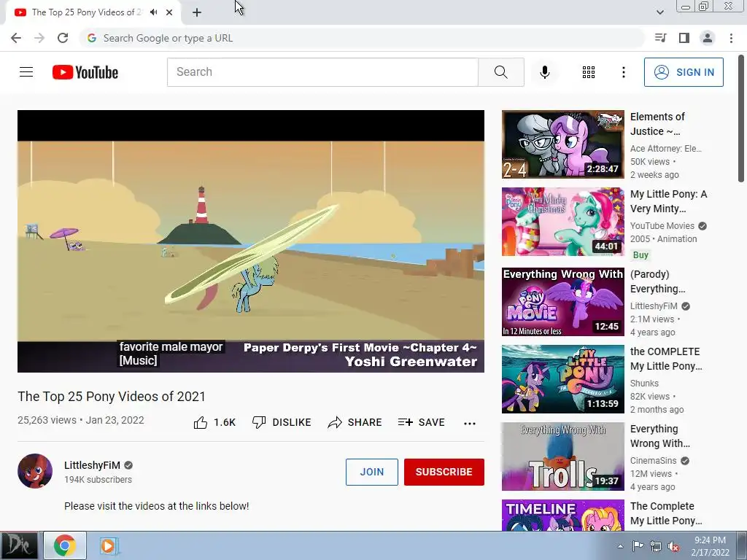Viewport: 747px width, 560px height.
Task: Click the search magnifier button
Action: coord(500,72)
